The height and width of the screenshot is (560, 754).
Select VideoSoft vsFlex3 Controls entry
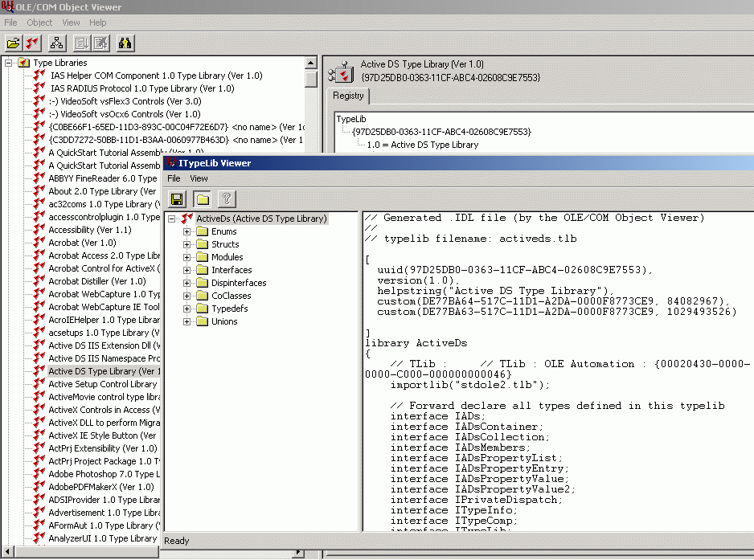pos(125,101)
